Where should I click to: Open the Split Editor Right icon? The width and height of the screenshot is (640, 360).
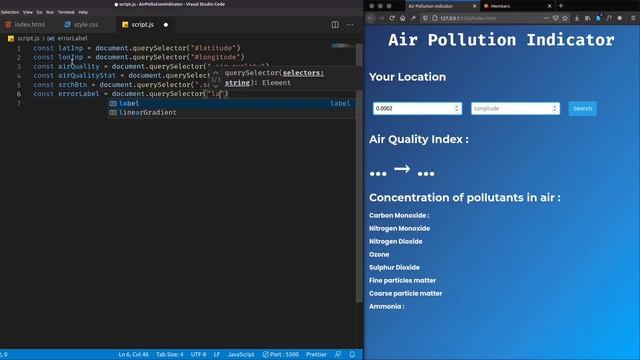click(x=335, y=24)
